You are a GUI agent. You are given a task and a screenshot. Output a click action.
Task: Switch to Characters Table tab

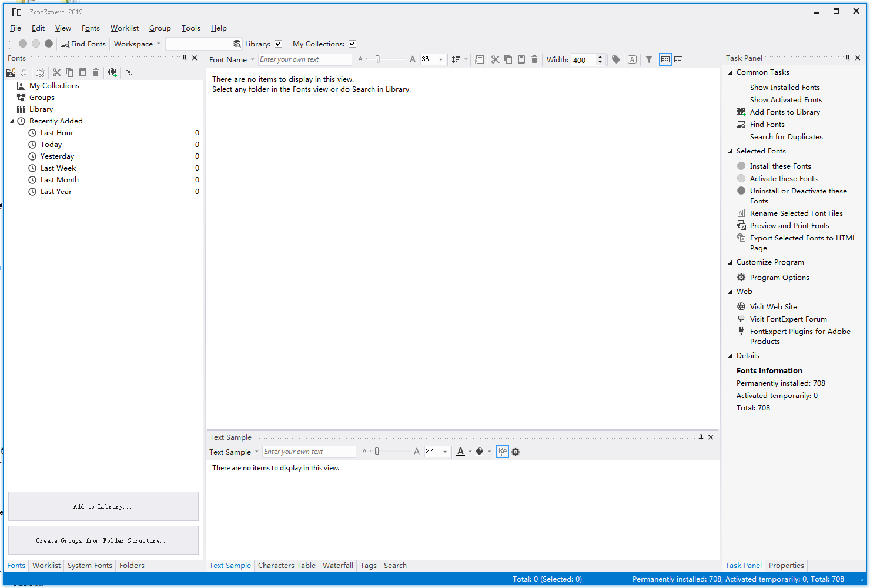pyautogui.click(x=287, y=566)
